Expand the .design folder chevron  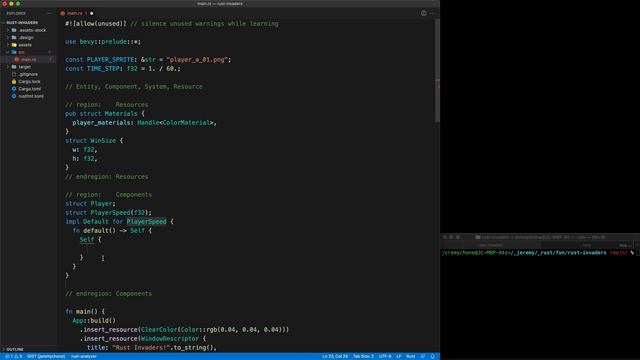[x=8, y=38]
